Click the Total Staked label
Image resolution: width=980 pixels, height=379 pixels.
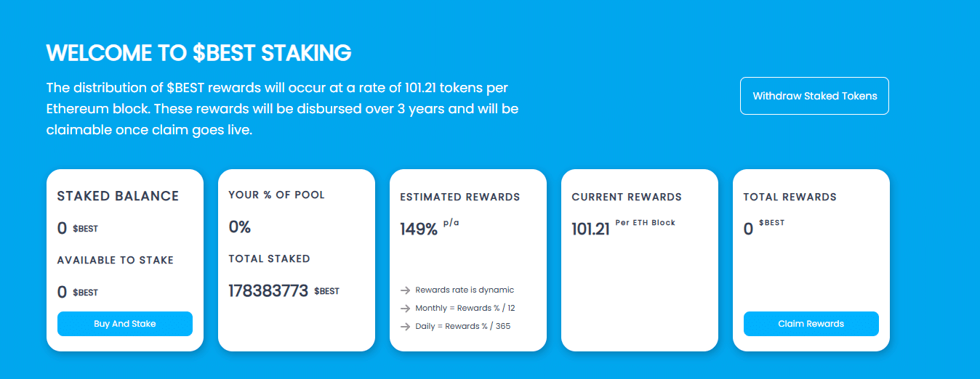click(x=269, y=258)
